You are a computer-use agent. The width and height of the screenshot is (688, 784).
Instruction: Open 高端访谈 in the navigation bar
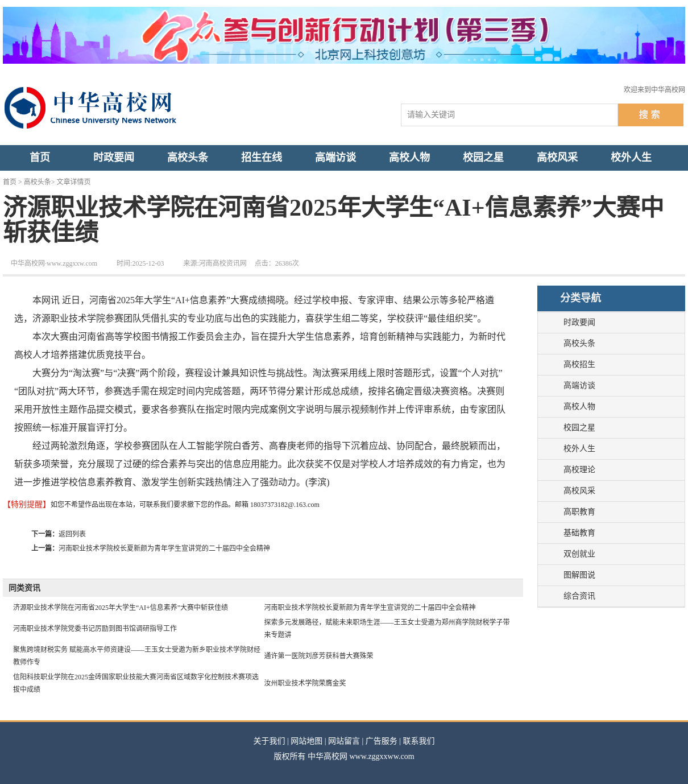tap(335, 158)
